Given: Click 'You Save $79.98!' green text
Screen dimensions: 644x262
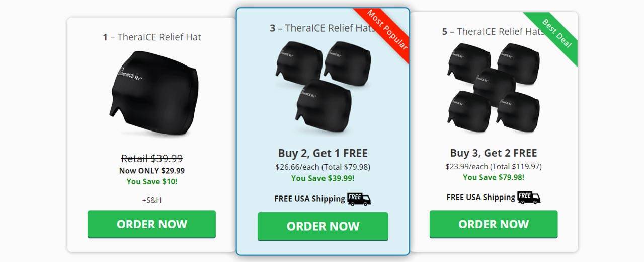Looking at the screenshot, I should tap(494, 177).
